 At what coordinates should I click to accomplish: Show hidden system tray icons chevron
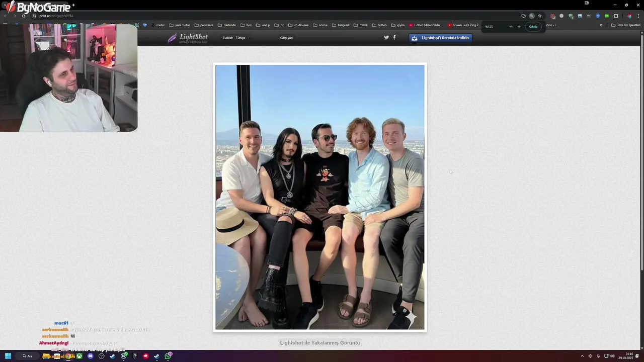point(582,356)
